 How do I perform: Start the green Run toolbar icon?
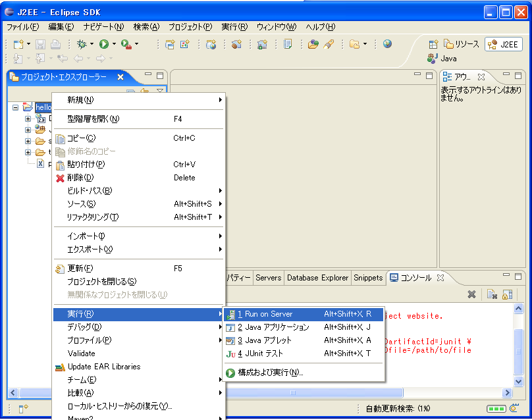pos(104,45)
